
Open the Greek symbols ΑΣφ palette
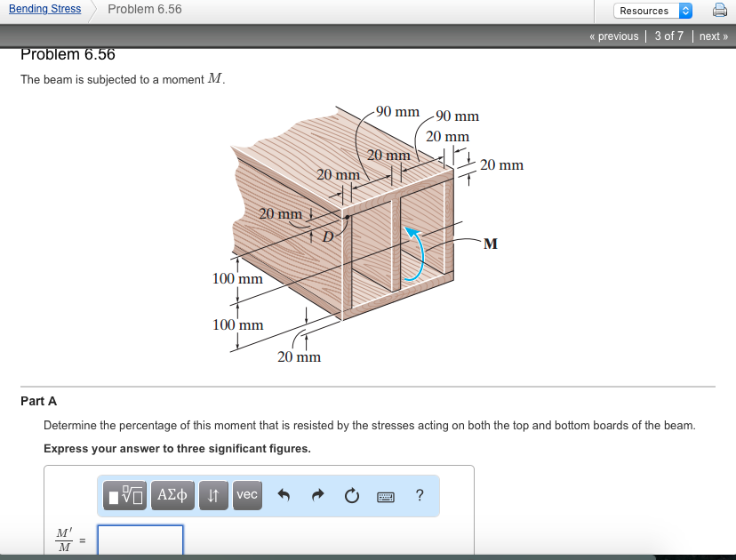coord(172,495)
